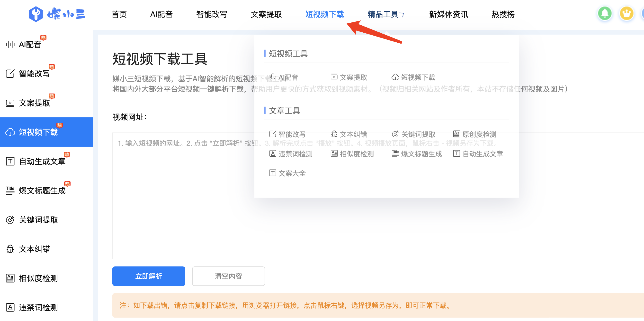
Task: Go to 首页 in the top navigation
Action: (119, 14)
